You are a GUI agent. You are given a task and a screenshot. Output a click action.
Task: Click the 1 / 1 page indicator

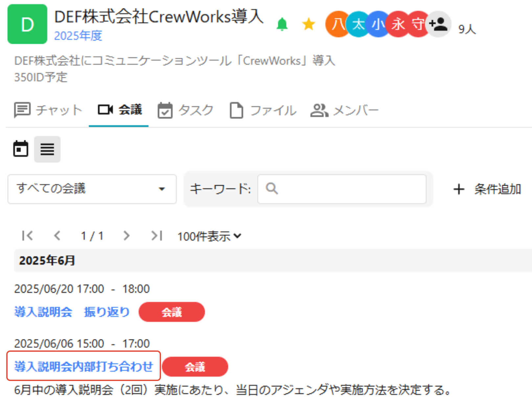click(92, 236)
